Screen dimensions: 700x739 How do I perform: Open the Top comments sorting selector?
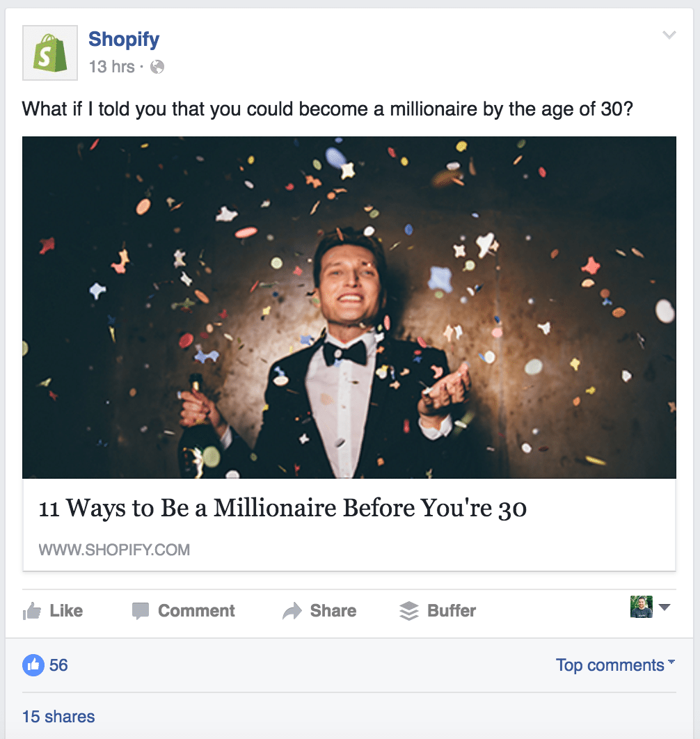[614, 665]
